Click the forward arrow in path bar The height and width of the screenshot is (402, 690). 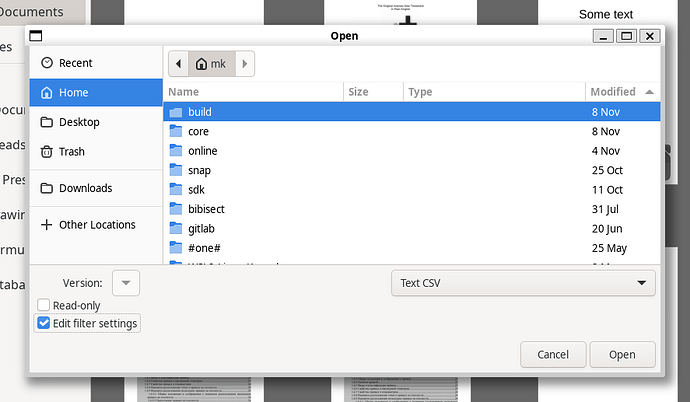tap(246, 64)
